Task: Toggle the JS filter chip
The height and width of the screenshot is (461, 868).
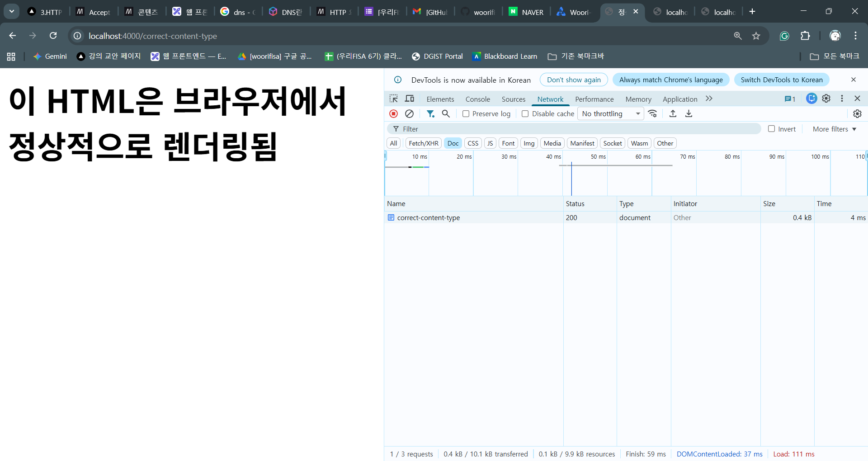Action: click(490, 143)
